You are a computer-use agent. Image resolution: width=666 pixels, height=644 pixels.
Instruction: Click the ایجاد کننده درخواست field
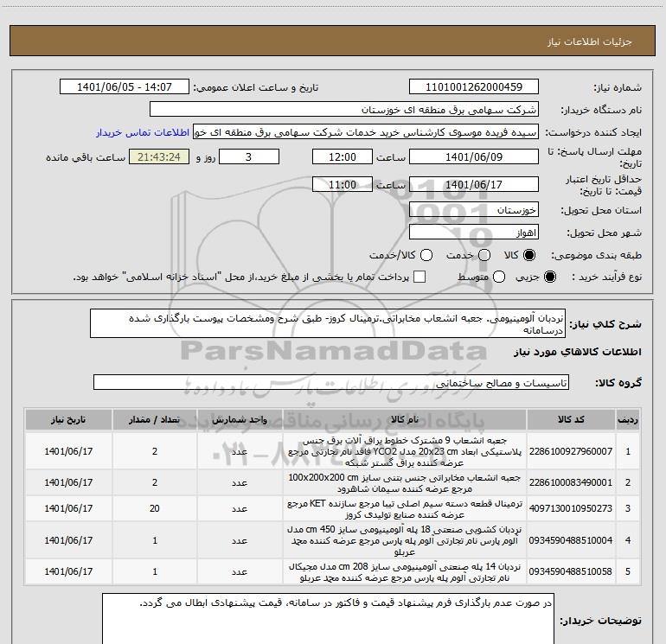point(368,132)
